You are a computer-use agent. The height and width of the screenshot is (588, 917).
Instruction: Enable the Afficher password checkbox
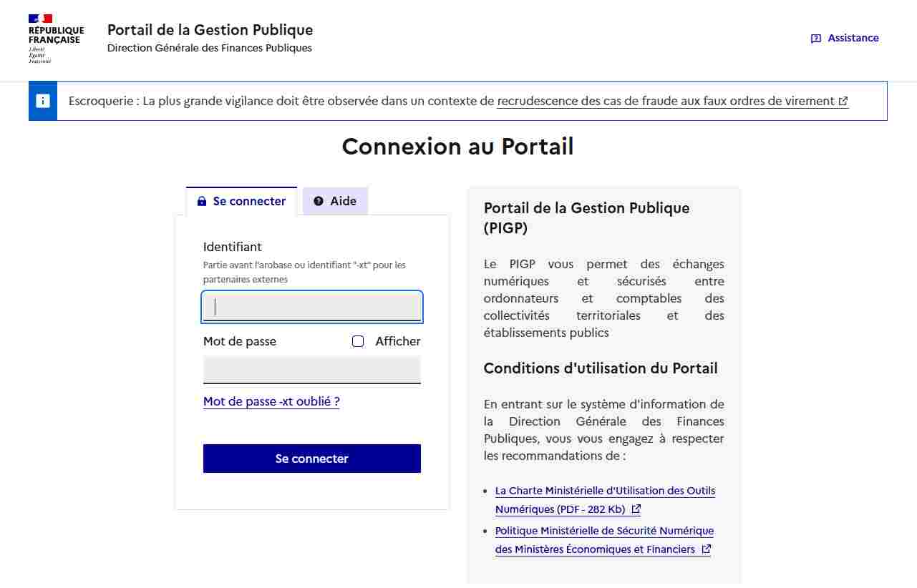pos(358,341)
